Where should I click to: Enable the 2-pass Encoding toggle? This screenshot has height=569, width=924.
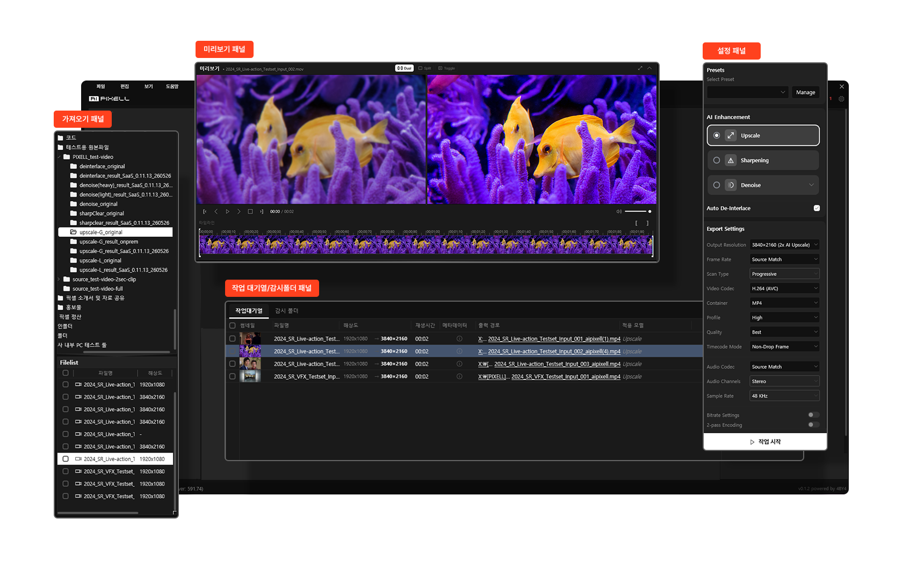813,425
